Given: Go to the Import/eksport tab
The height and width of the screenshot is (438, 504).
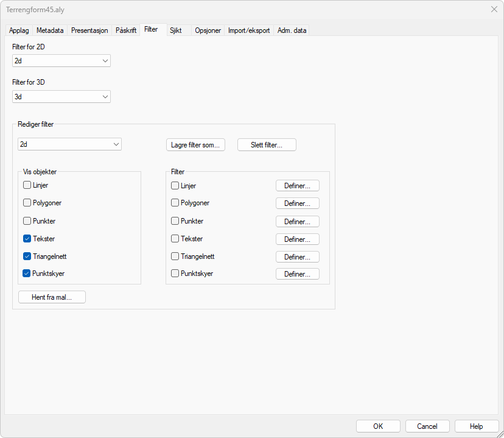Looking at the screenshot, I should [x=248, y=30].
